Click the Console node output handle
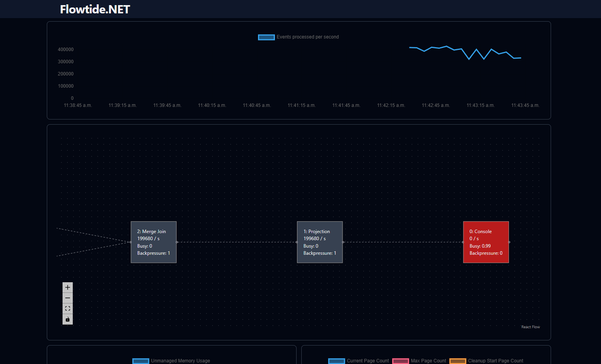The width and height of the screenshot is (601, 364). (x=509, y=242)
